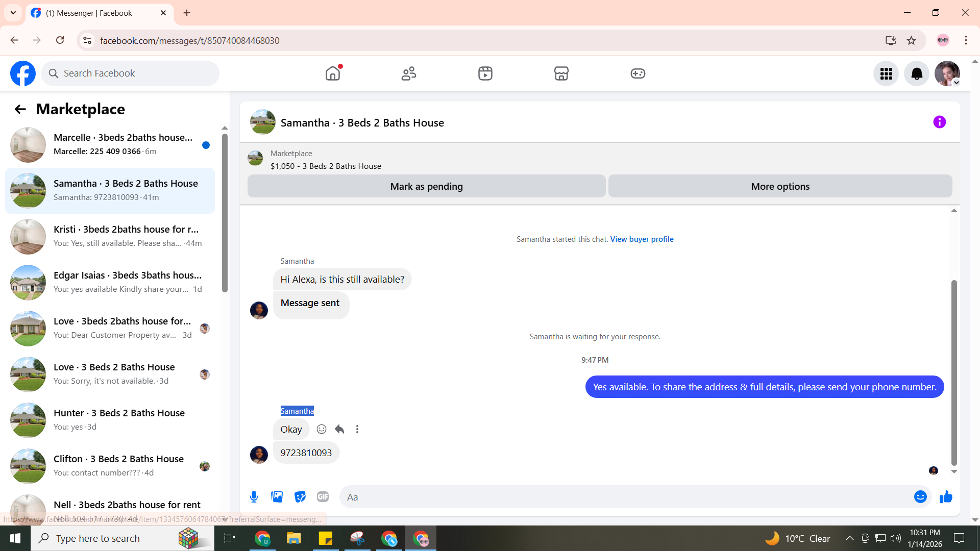React to the Okay message
Image resolution: width=980 pixels, height=551 pixels.
[x=322, y=429]
